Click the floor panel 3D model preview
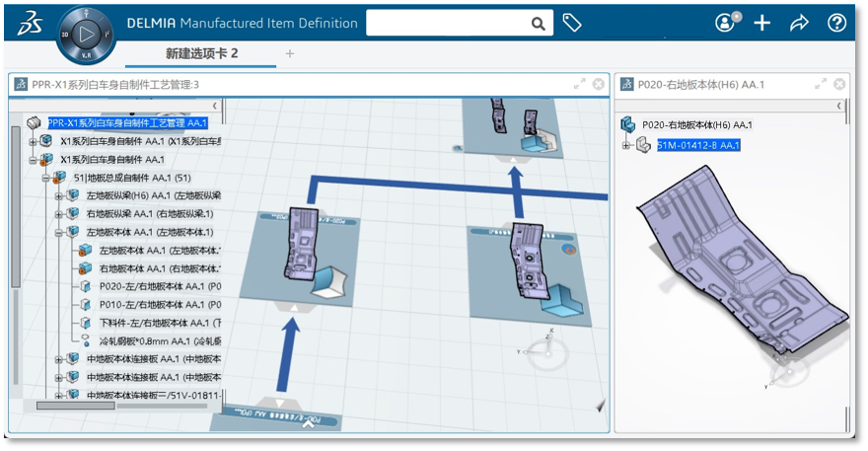The image size is (868, 451). click(742, 261)
